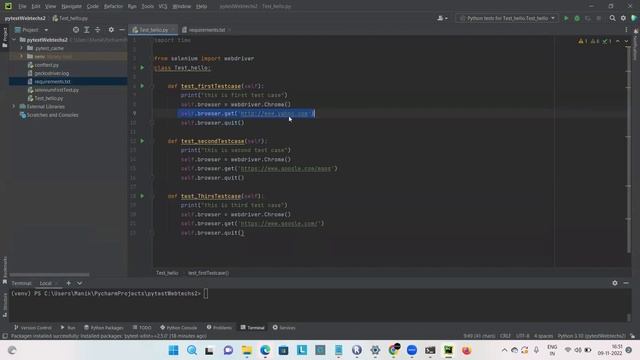This screenshot has width=640, height=360.
Task: Run test_secondTestcase from the gutter icon
Action: (142, 141)
